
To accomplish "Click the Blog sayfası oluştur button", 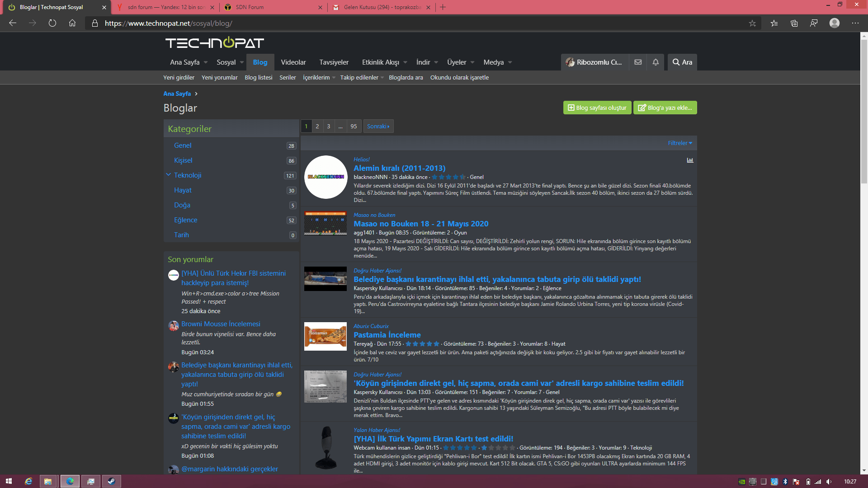I will pyautogui.click(x=597, y=108).
